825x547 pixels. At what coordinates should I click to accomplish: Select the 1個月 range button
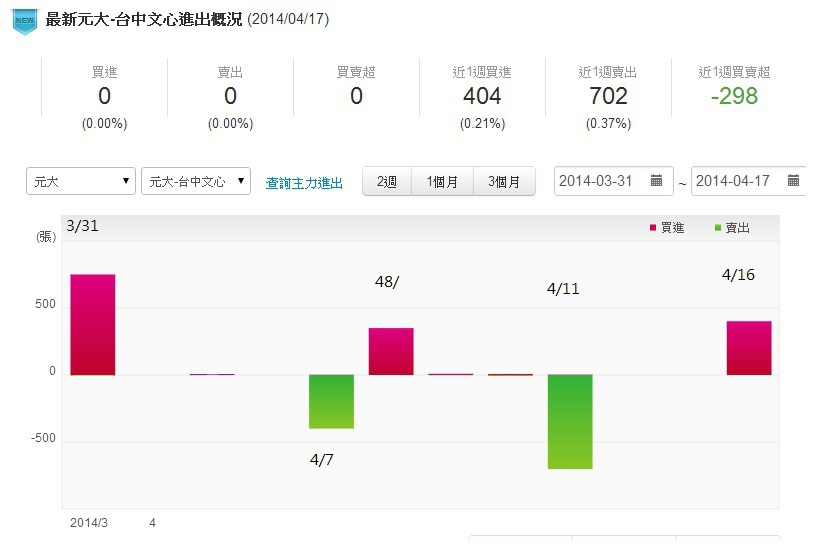point(442,181)
